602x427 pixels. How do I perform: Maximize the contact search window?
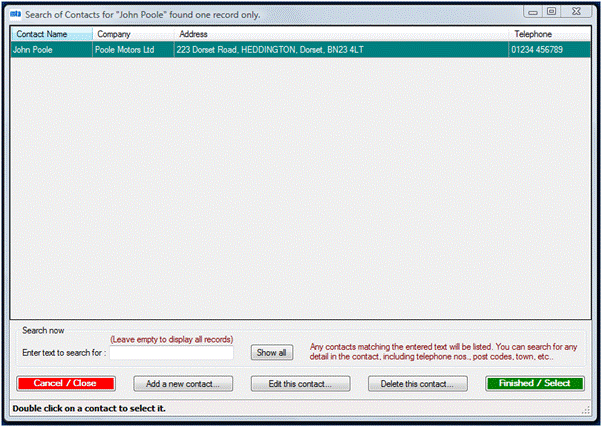click(x=551, y=12)
